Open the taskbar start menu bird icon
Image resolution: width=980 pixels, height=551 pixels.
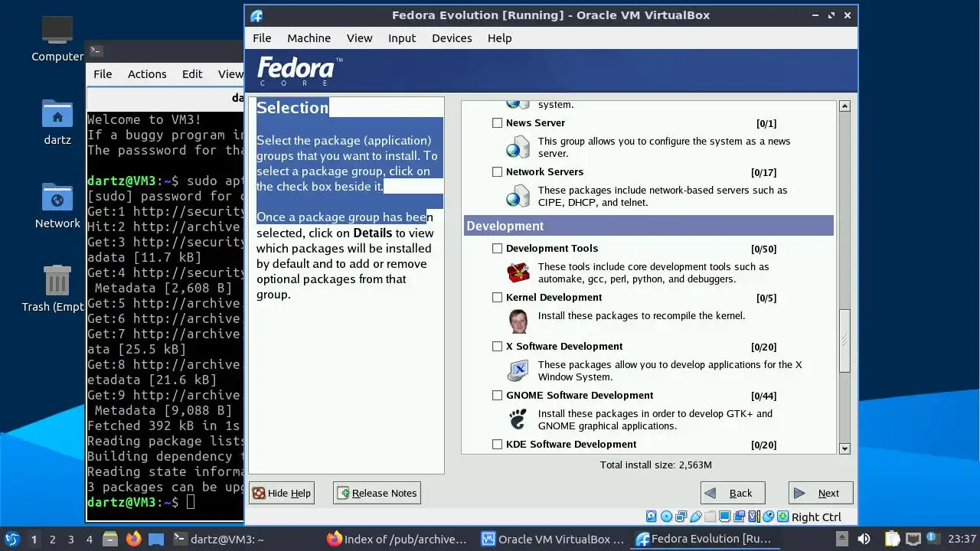pyautogui.click(x=12, y=539)
